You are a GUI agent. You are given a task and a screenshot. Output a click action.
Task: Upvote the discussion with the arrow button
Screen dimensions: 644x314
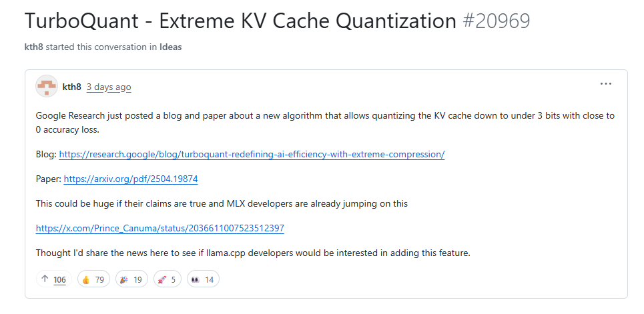[x=53, y=279]
